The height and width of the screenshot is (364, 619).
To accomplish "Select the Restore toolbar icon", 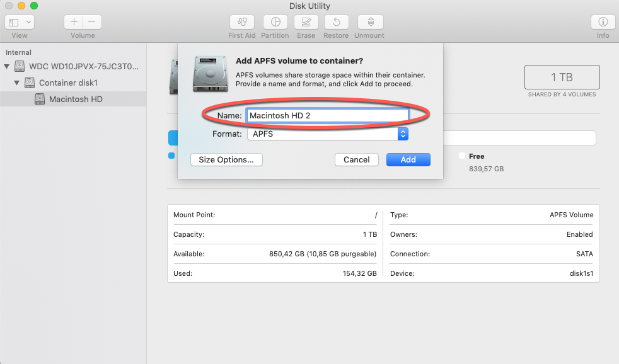I will click(x=336, y=22).
